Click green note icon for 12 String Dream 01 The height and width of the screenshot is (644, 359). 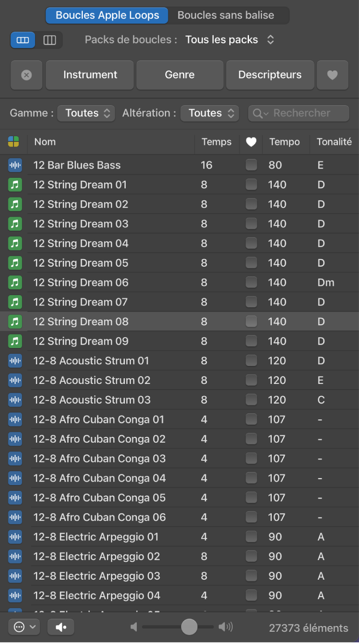[x=15, y=185]
